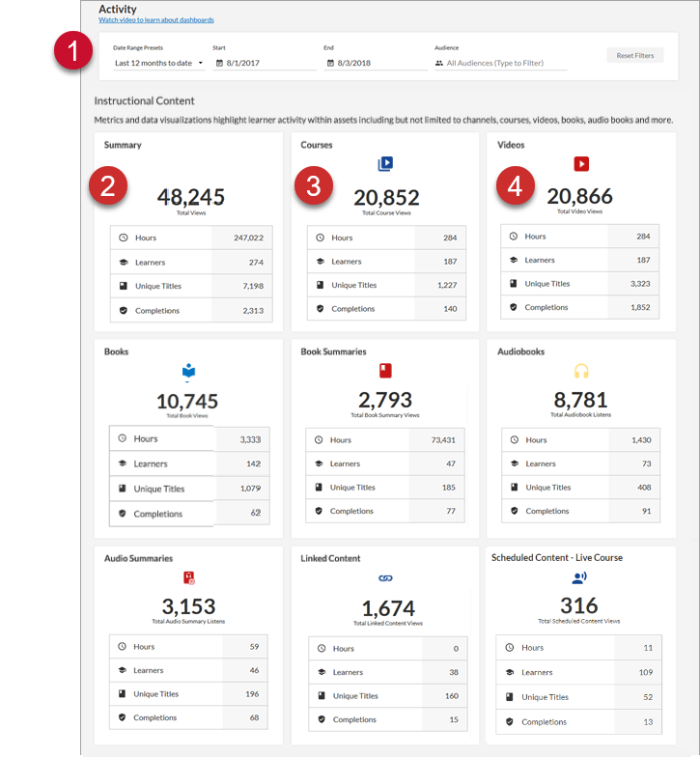Click the 3,153 Total Audio Summary Listens figure
The height and width of the screenshot is (757, 700).
(x=188, y=606)
